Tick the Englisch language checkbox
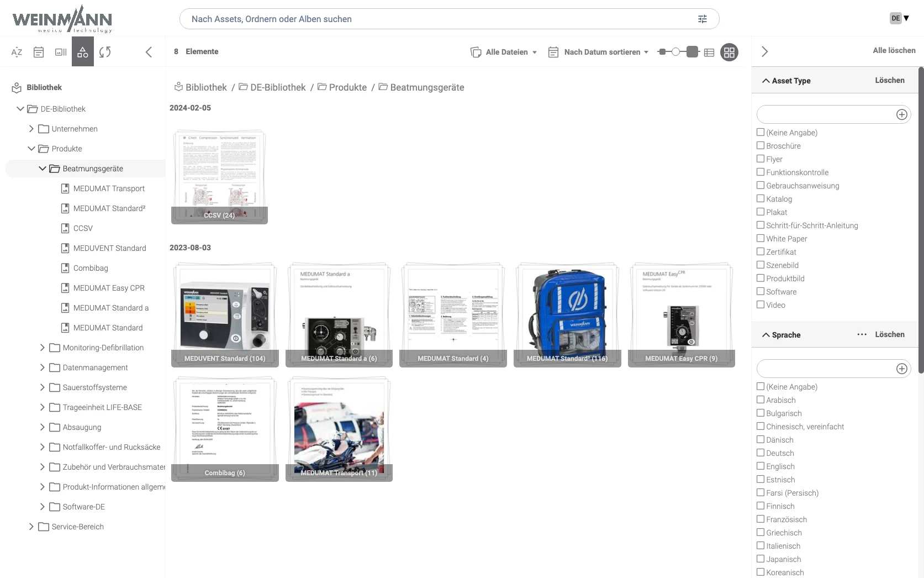 [761, 466]
